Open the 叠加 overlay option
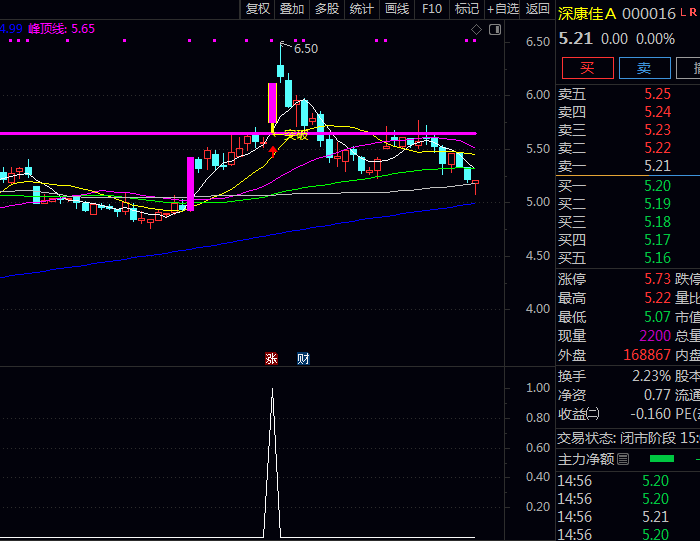Screen dimensions: 700x541 (292, 9)
